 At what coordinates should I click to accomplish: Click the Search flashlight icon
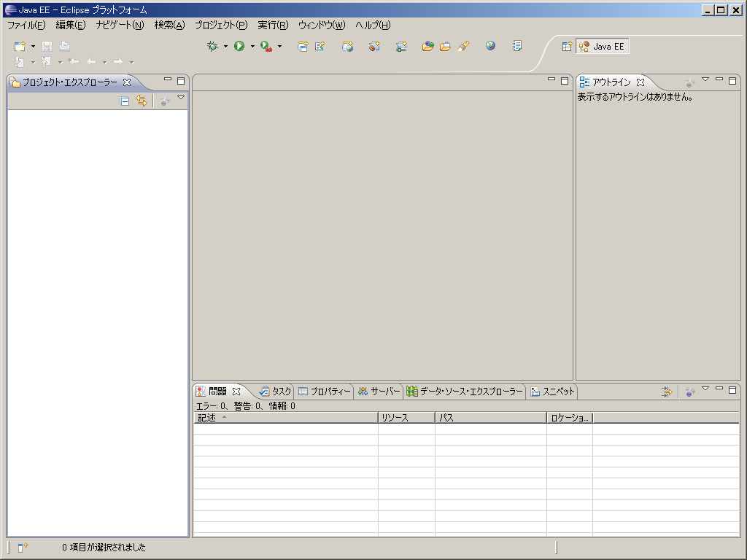click(463, 46)
